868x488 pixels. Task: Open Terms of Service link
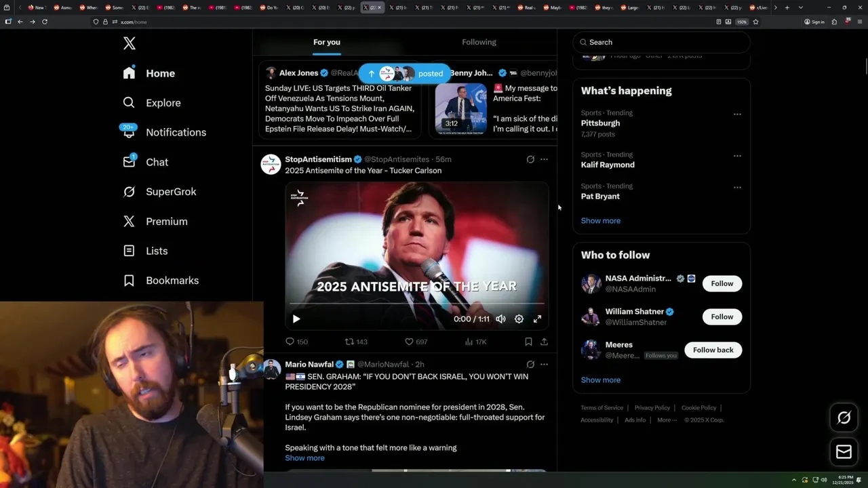click(601, 408)
